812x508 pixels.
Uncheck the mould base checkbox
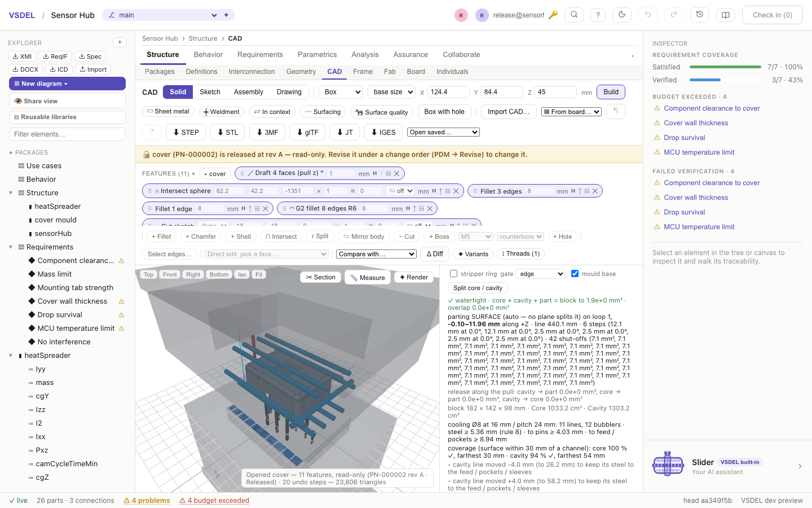point(575,274)
